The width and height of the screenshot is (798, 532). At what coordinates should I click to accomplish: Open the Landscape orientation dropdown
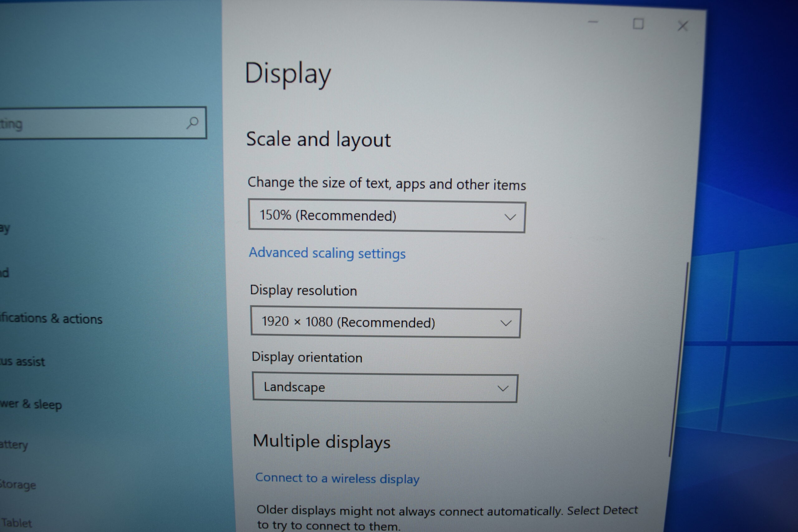(385, 387)
